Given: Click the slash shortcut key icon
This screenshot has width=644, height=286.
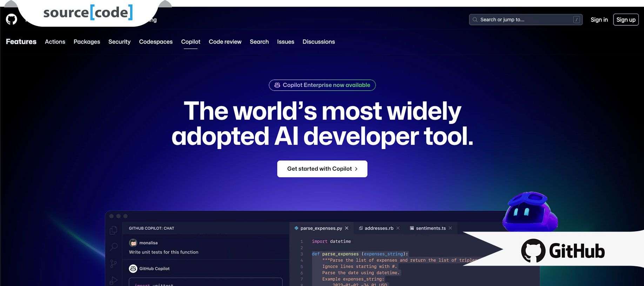Looking at the screenshot, I should (x=576, y=20).
